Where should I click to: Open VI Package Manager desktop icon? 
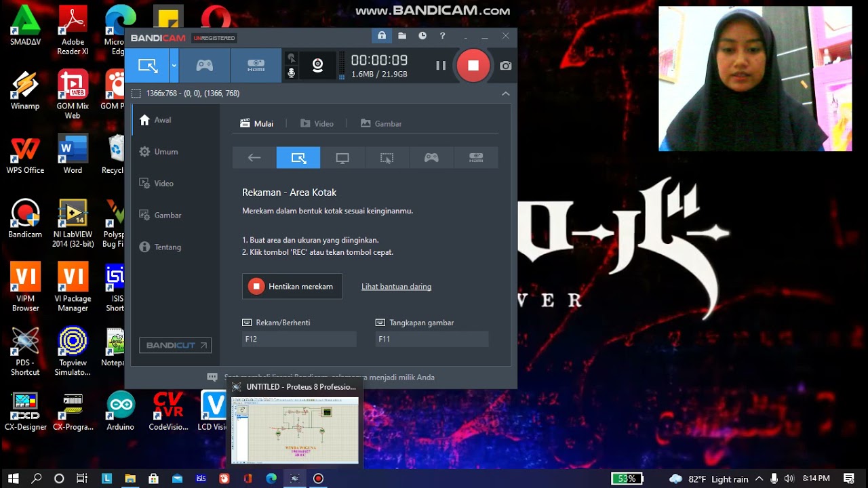point(73,287)
